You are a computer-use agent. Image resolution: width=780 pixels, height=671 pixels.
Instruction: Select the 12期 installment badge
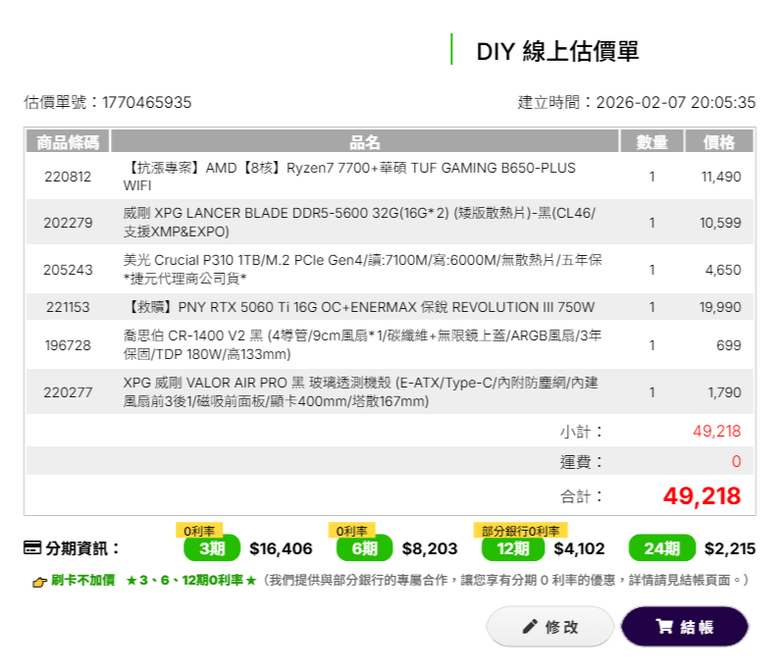point(513,548)
